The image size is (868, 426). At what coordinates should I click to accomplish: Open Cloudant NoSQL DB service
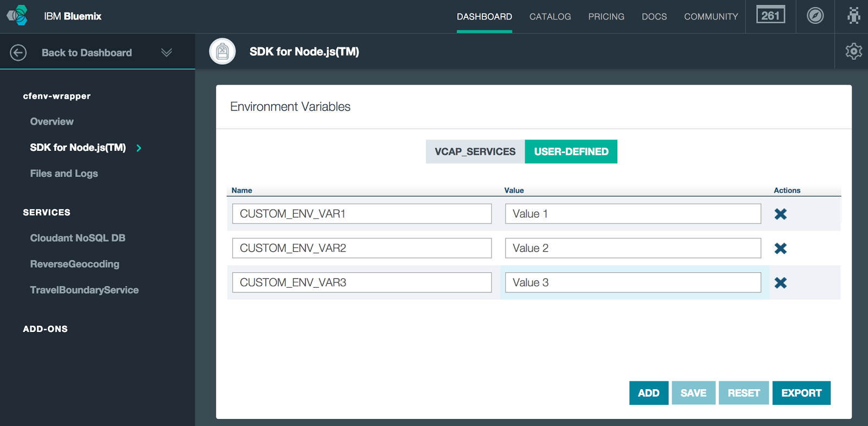78,238
